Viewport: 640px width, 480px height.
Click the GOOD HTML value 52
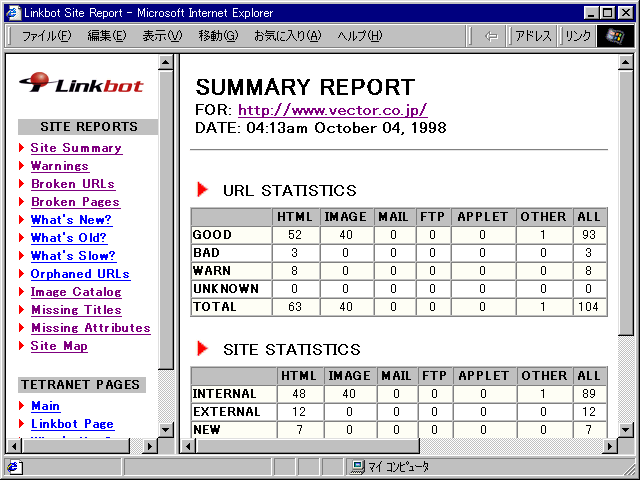tap(295, 235)
